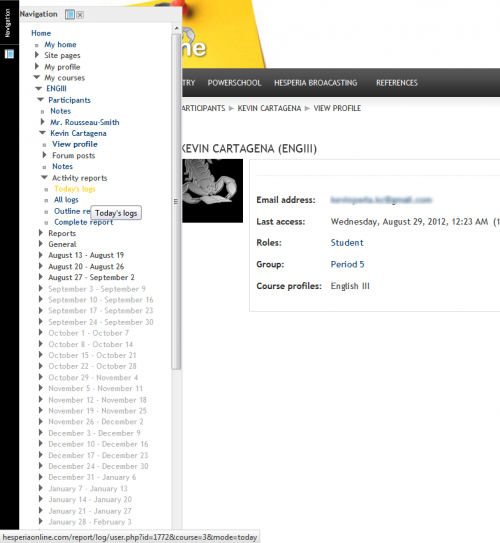This screenshot has width=500, height=543.
Task: Click VIEW PROFILE in the breadcrumb
Action: click(337, 108)
